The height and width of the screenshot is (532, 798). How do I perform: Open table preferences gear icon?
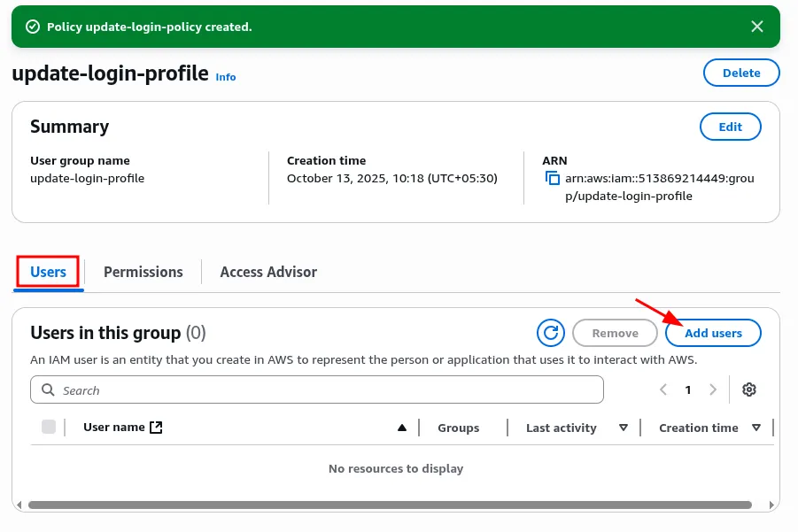(749, 390)
